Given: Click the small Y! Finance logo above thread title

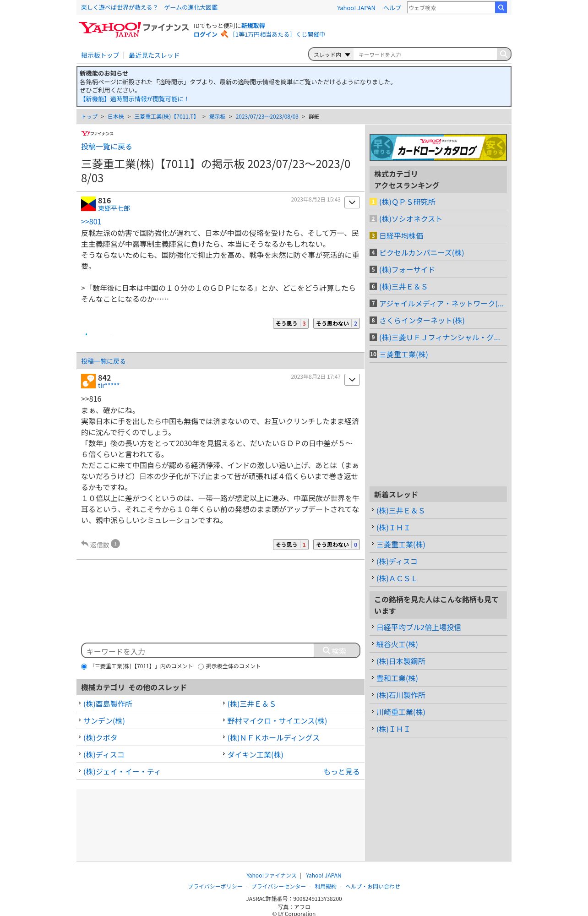Looking at the screenshot, I should click(x=97, y=133).
